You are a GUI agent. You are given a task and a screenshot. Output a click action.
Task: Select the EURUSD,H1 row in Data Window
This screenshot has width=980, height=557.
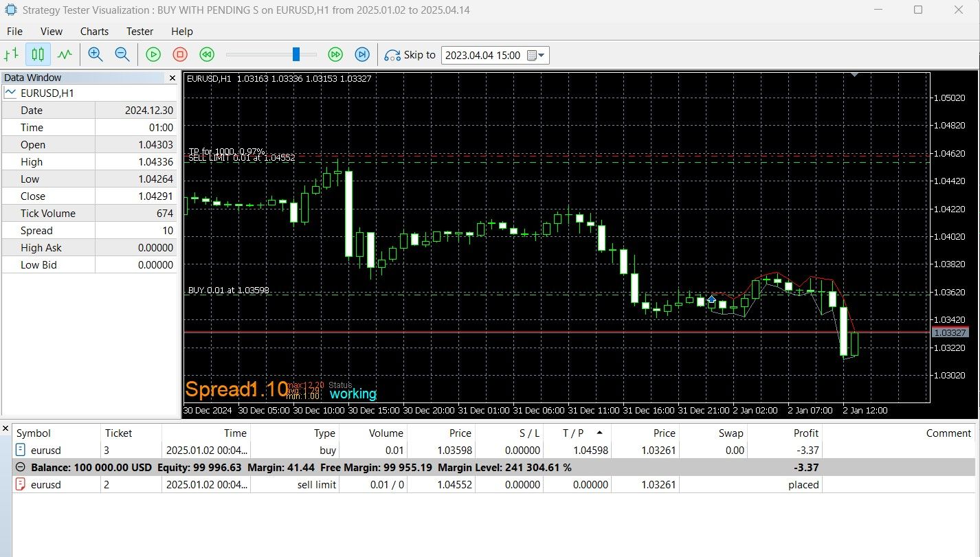click(89, 93)
